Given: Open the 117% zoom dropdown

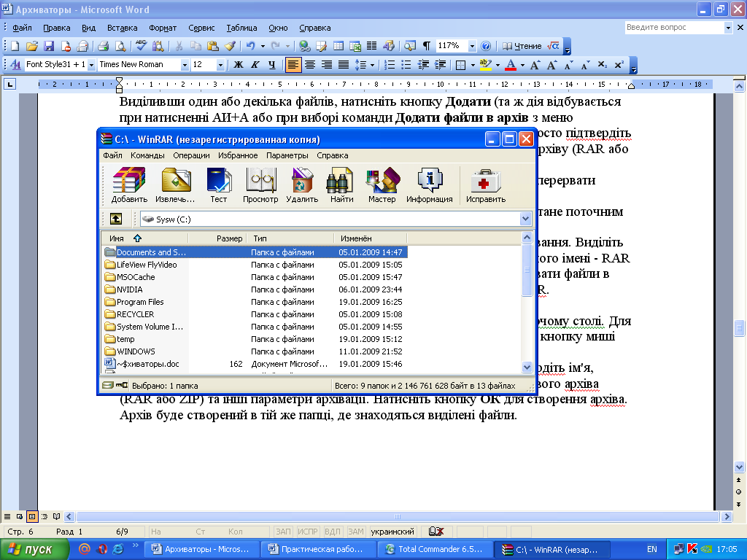Looking at the screenshot, I should point(472,46).
